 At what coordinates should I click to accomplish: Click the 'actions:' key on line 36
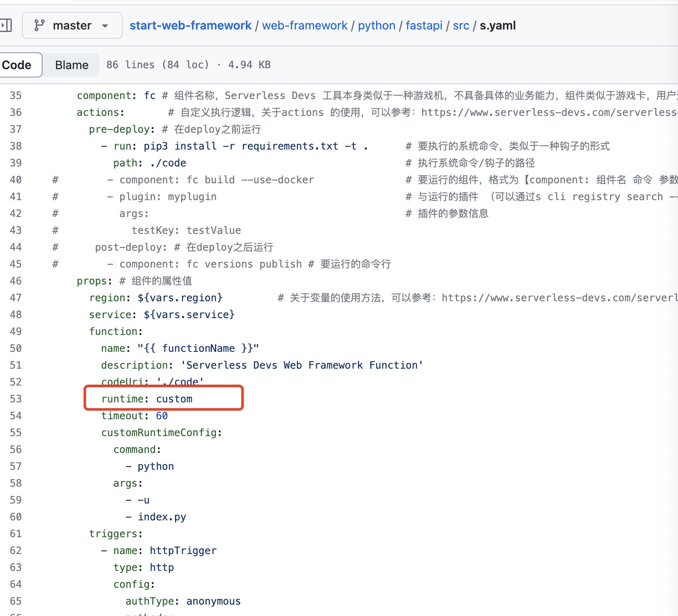(101, 112)
